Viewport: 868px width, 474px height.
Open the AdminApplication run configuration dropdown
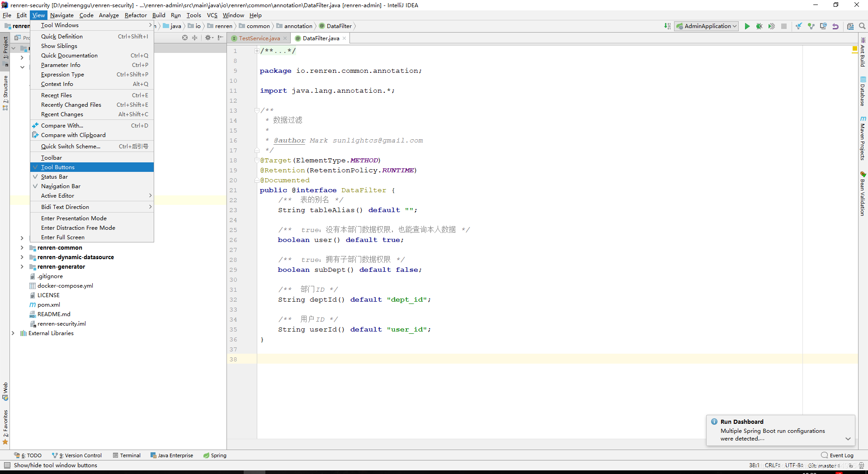pyautogui.click(x=707, y=26)
